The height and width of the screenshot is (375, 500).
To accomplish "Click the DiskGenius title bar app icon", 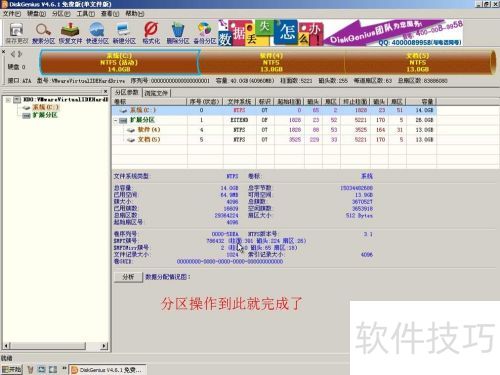I will 4,4.
